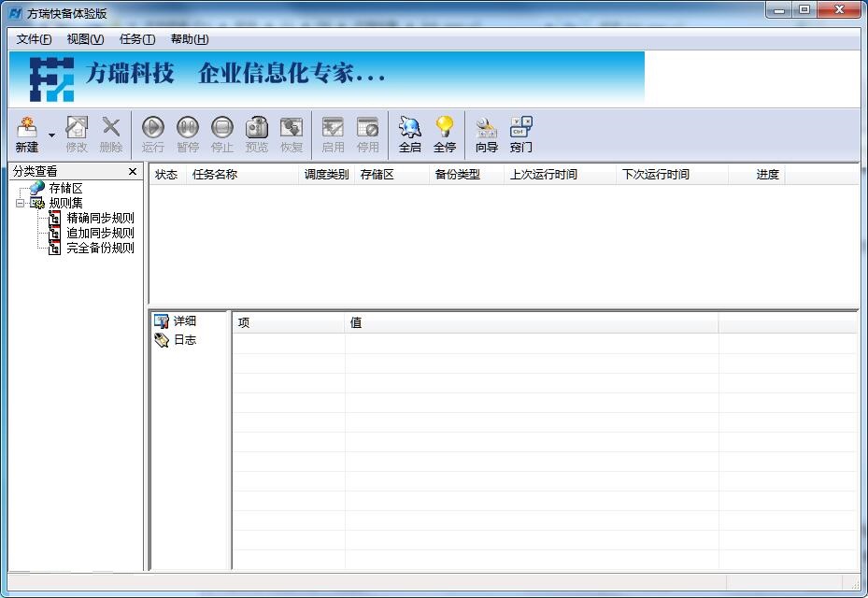This screenshot has width=868, height=598.
Task: Click the app icon in title bar
Action: click(x=16, y=13)
